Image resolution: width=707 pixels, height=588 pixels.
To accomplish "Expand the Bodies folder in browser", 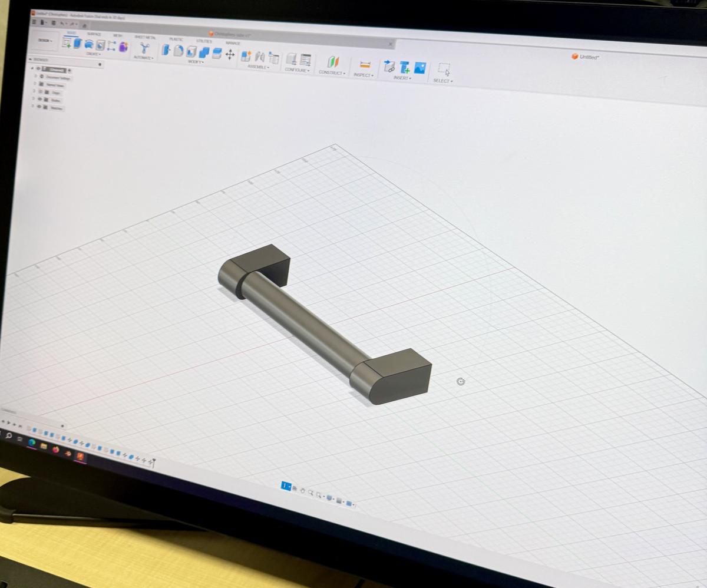I will [x=35, y=98].
